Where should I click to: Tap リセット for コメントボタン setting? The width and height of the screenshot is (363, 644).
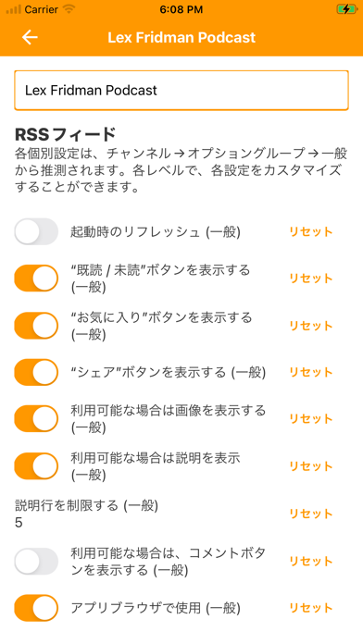click(311, 561)
